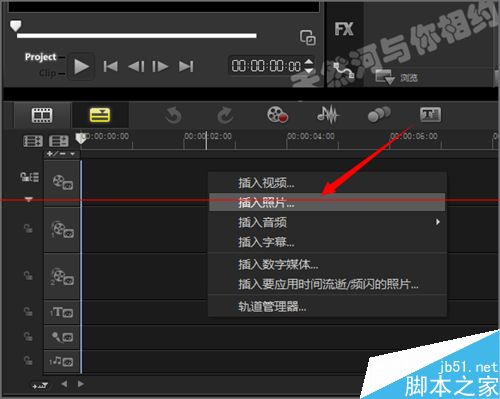This screenshot has height=399, width=500.
Task: Click timeline ruler at 00:00:02:00
Action: (x=208, y=136)
